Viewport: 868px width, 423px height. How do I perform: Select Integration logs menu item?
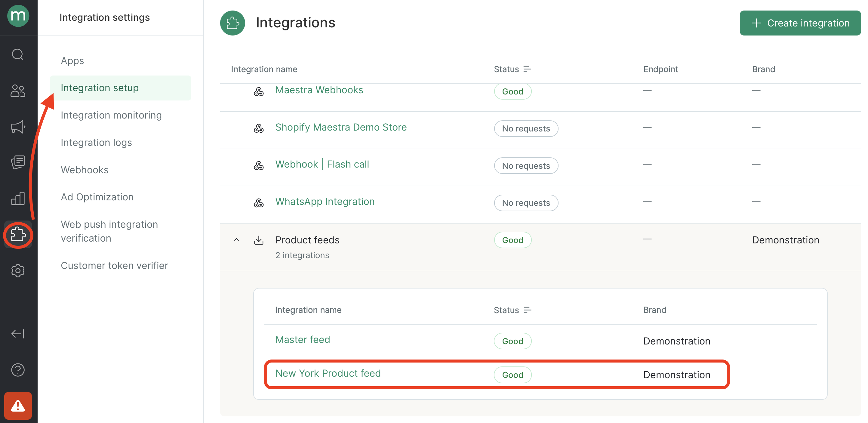click(96, 142)
